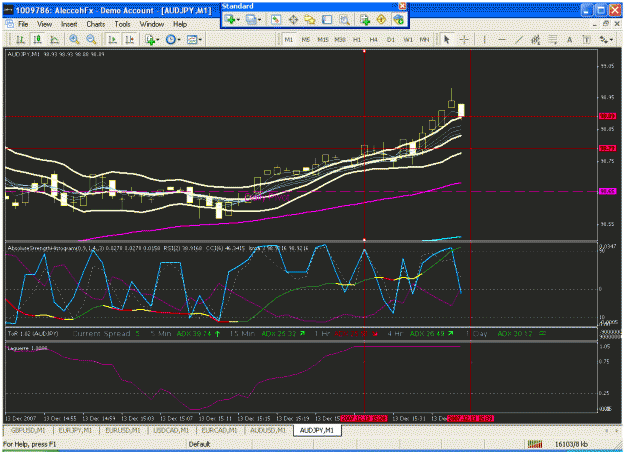Switch timeframe to W1
The height and width of the screenshot is (452, 625).
coord(408,39)
